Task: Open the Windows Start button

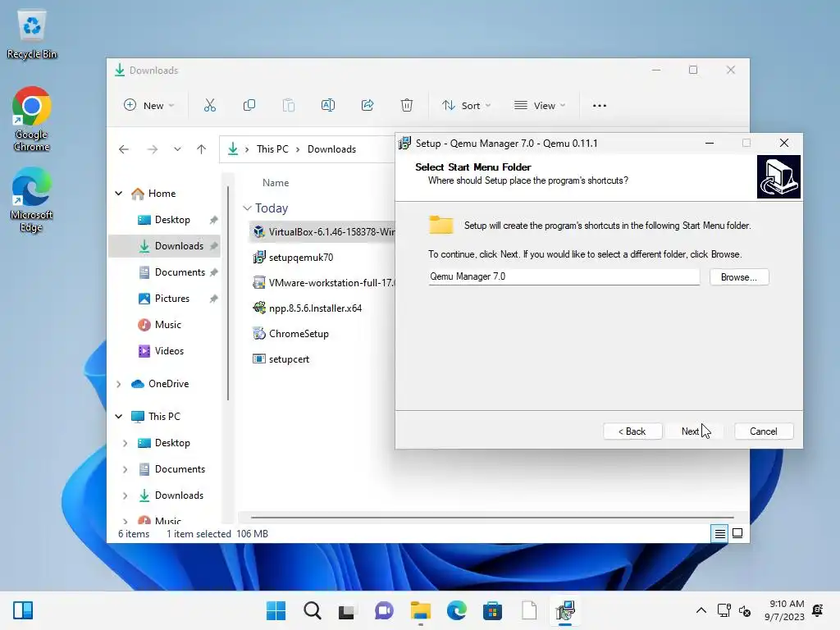Action: click(276, 610)
